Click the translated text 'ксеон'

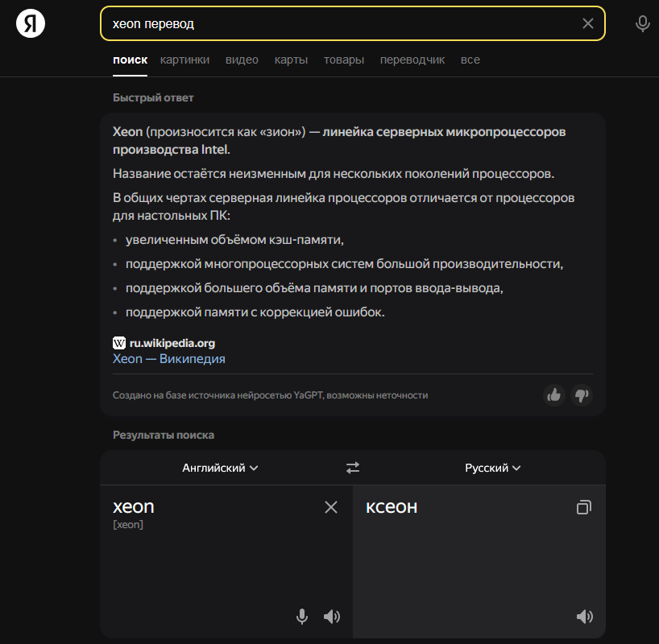point(392,506)
